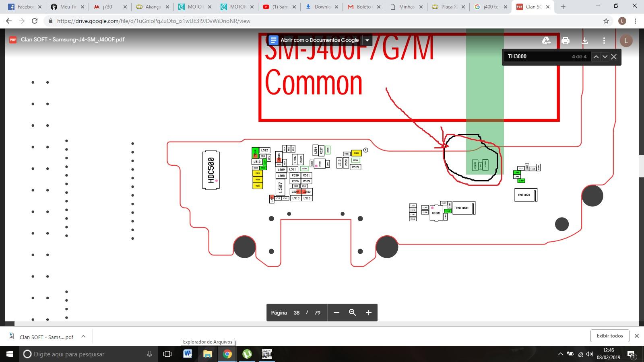644x362 pixels.
Task: Click the HDC500 component on schematic
Action: click(211, 170)
